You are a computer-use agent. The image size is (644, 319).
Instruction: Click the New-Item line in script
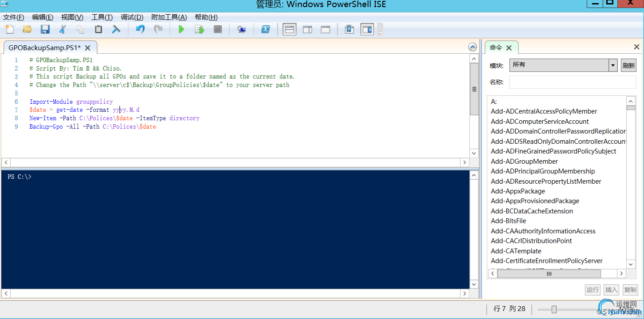[114, 118]
